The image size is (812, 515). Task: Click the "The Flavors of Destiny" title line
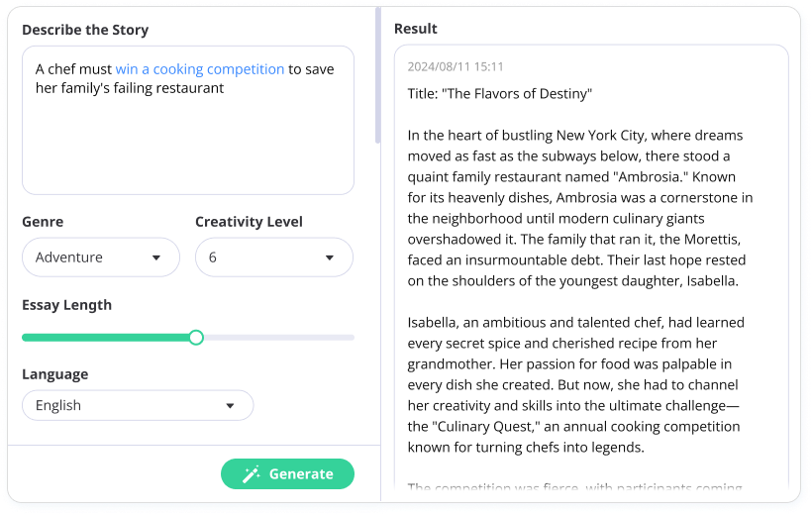499,94
